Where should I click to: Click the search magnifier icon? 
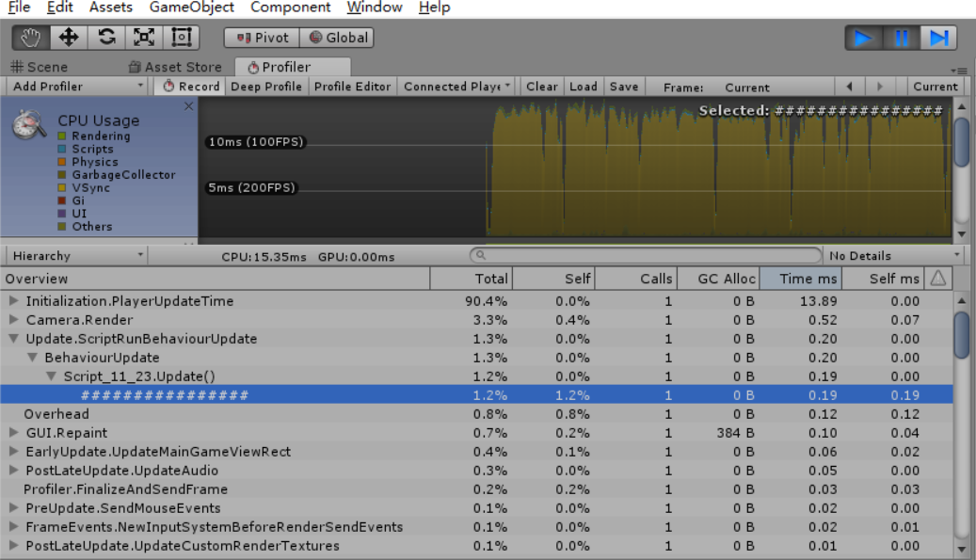click(481, 255)
